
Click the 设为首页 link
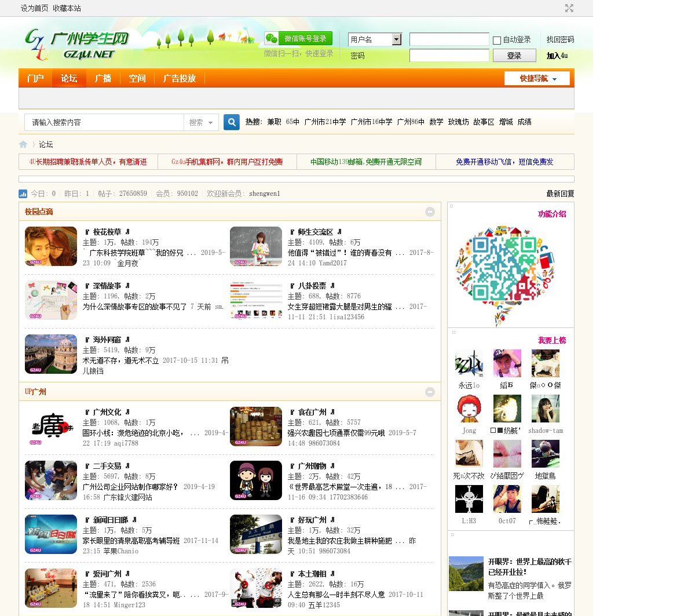coord(35,8)
